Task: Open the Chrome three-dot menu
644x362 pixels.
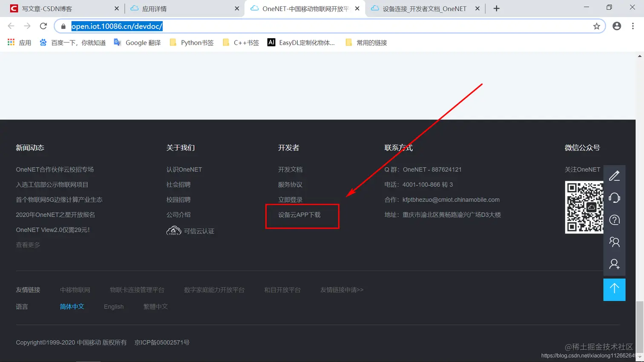Action: pyautogui.click(x=633, y=26)
